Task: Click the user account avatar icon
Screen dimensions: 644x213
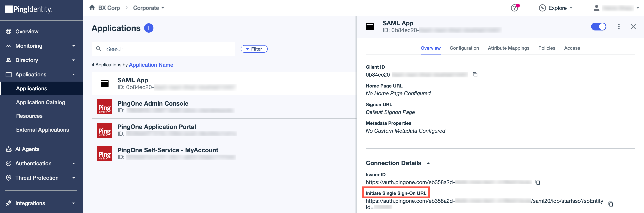Action: [x=597, y=8]
